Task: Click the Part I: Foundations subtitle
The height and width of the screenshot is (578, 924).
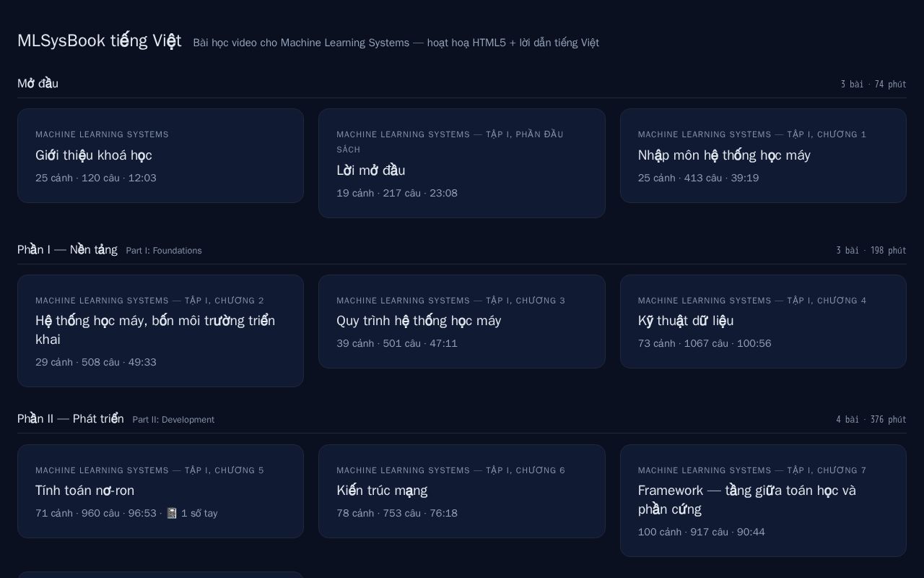Action: pyautogui.click(x=164, y=251)
